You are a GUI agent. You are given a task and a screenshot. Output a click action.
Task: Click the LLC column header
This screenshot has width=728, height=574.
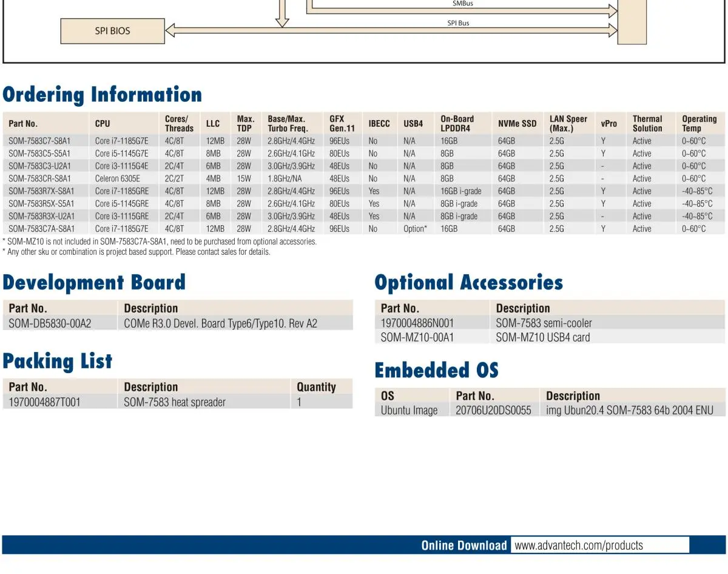(213, 124)
